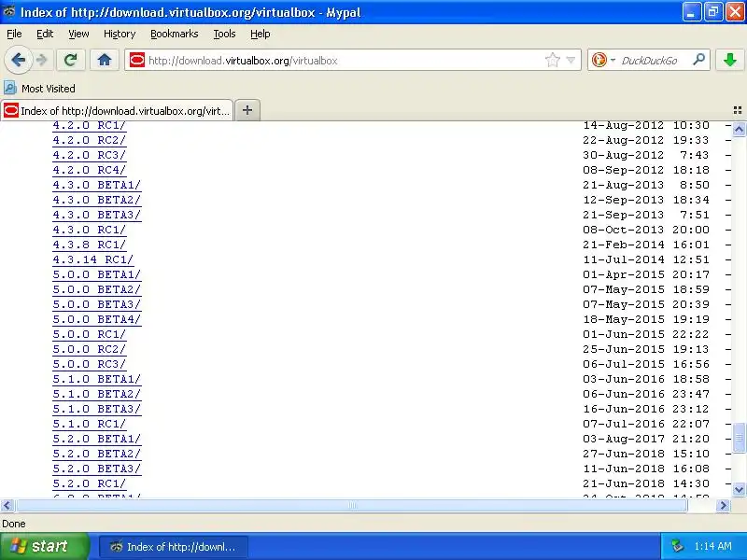Viewport: 747px width, 560px height.
Task: Open the 5.0.0_BETA1/ directory link
Action: (97, 274)
